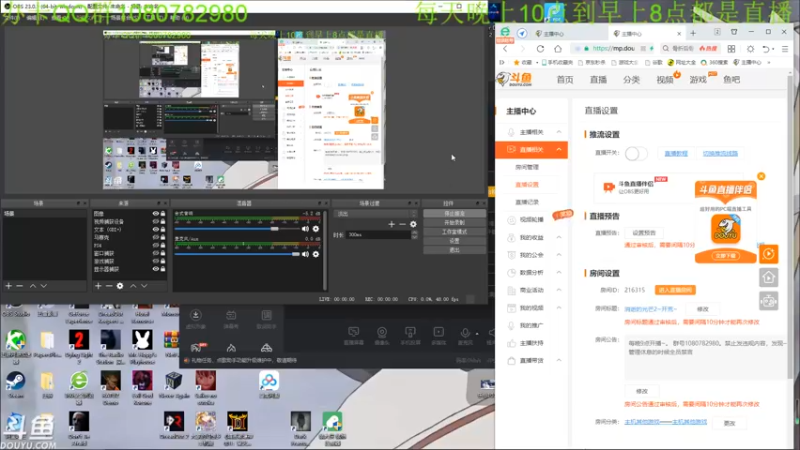Toggle visibility eye of 显示器捕获 source
800x450 pixels.
tap(156, 269)
